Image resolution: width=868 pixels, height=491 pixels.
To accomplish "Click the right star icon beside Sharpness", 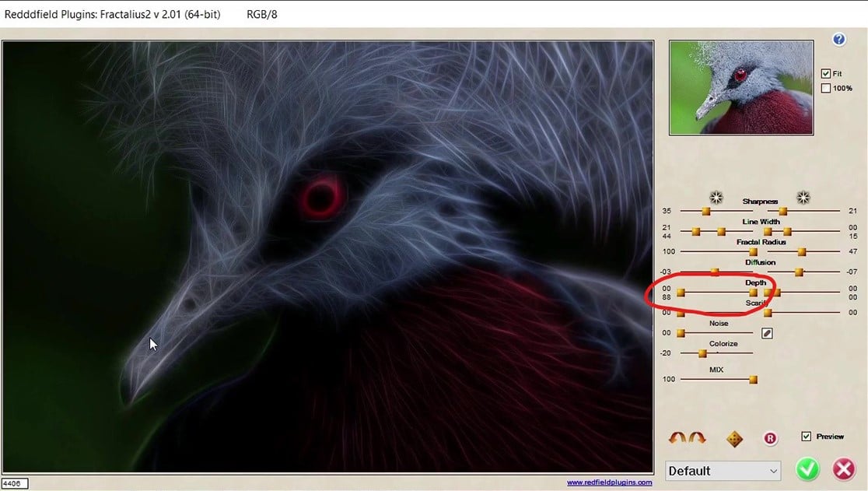I will tap(803, 197).
